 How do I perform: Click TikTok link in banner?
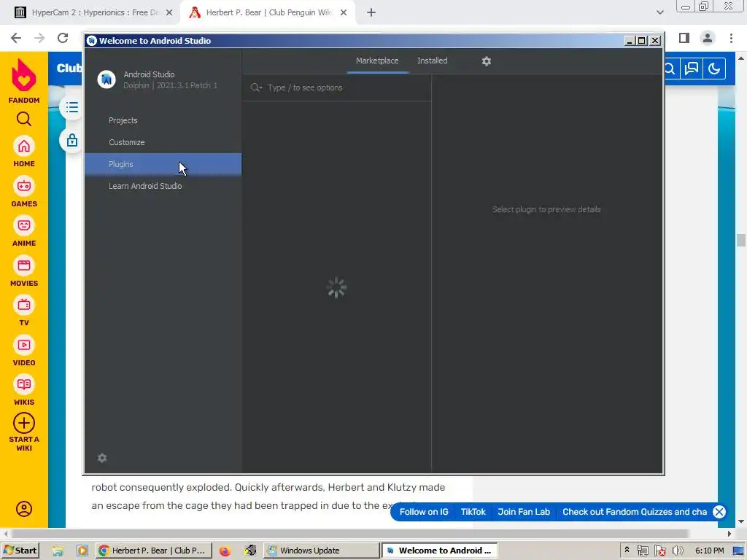click(x=473, y=512)
